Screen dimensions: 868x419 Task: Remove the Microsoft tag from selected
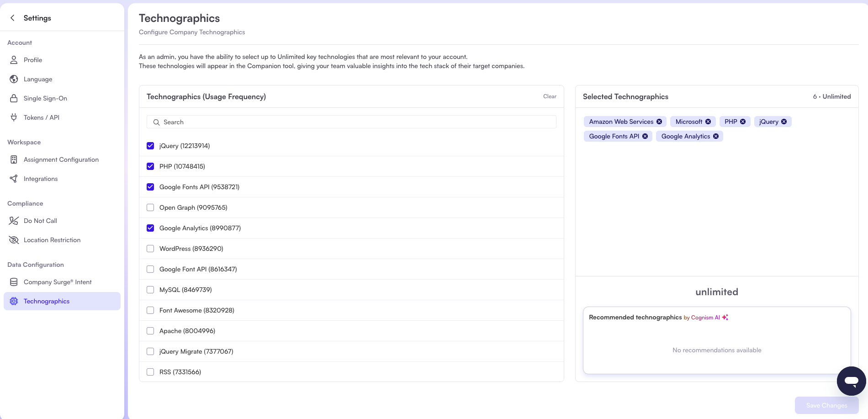click(708, 122)
